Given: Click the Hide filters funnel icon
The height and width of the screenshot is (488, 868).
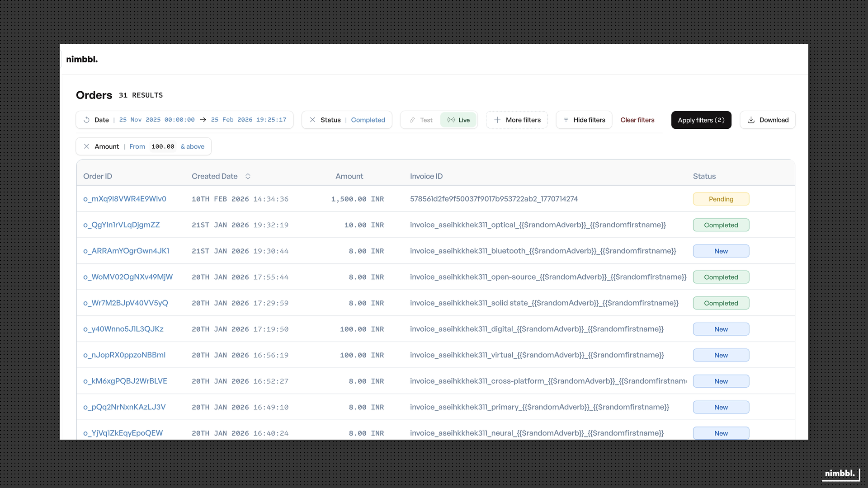Looking at the screenshot, I should tap(566, 120).
